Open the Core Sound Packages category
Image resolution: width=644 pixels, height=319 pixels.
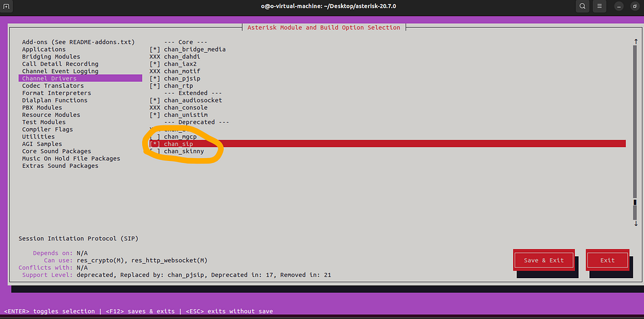(x=57, y=151)
